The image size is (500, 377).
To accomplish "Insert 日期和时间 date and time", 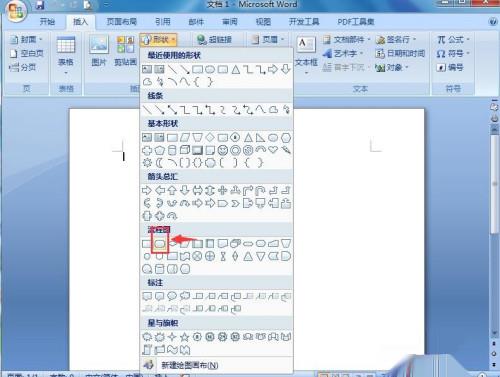I will click(400, 53).
